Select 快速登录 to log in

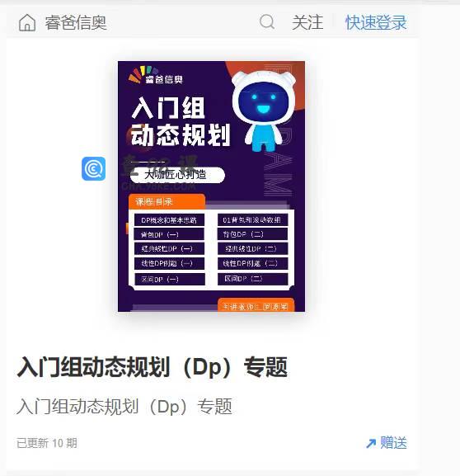376,22
